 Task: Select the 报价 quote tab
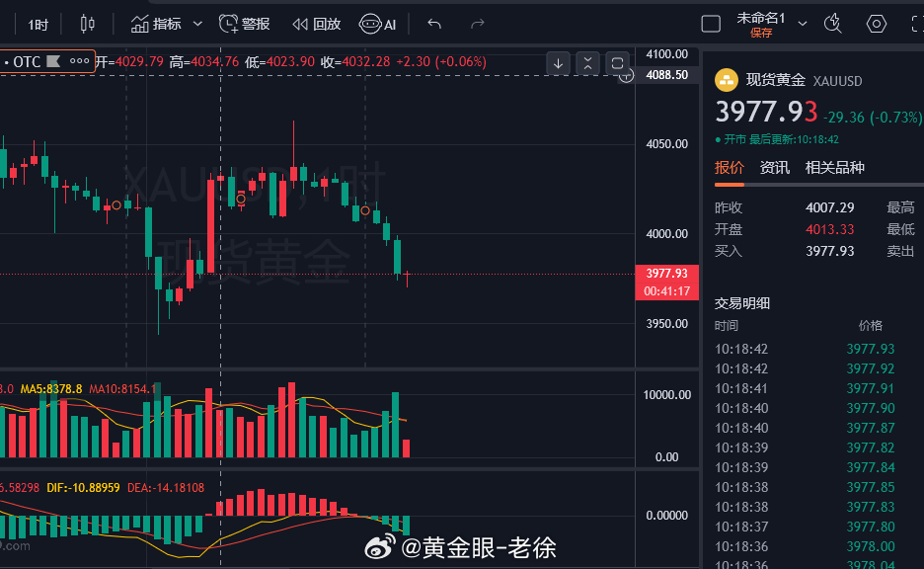(729, 168)
